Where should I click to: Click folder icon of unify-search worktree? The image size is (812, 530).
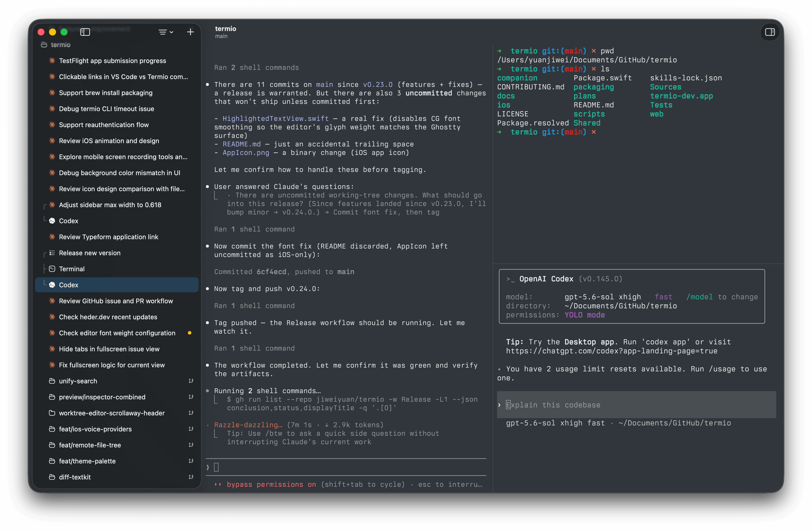[52, 381]
